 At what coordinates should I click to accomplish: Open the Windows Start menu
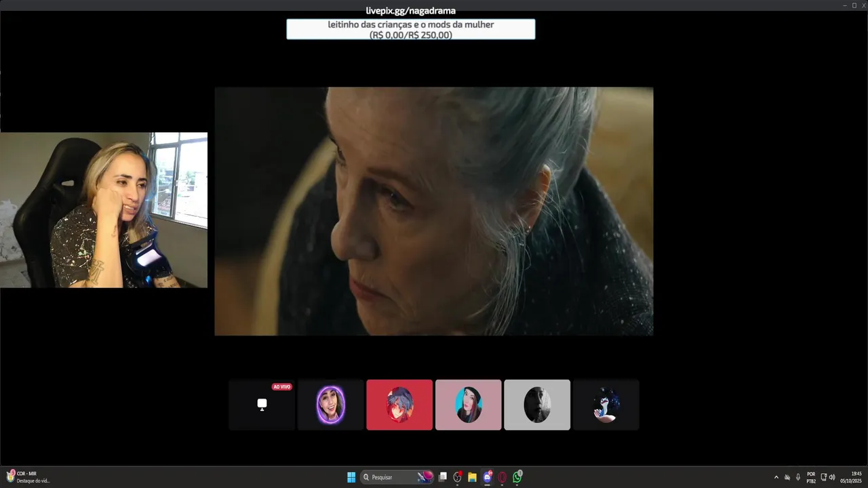coord(351,477)
